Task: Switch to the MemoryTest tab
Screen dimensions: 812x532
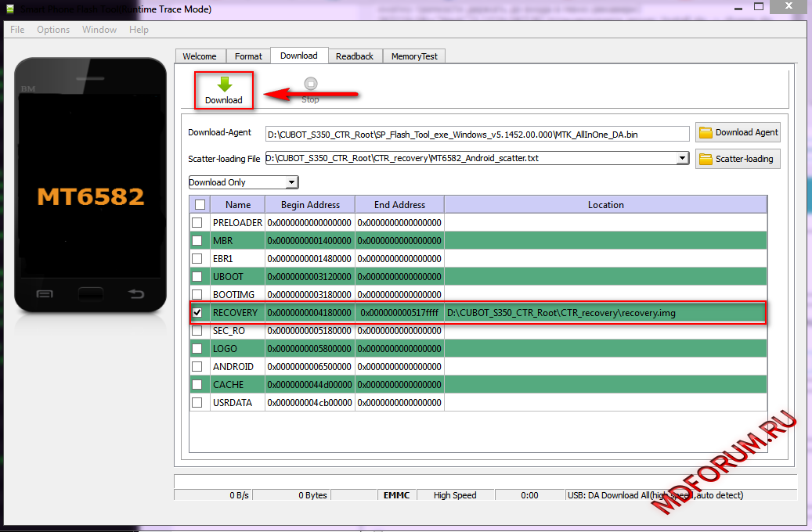Action: tap(414, 56)
